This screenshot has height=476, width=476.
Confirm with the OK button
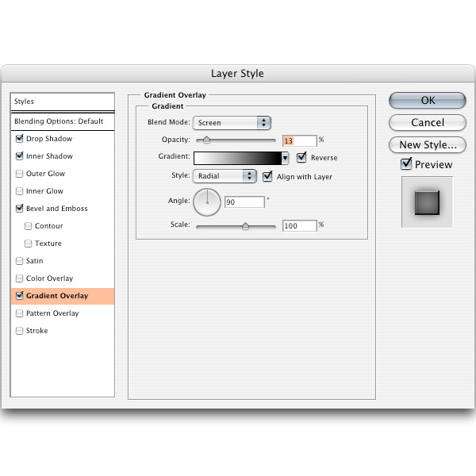click(428, 101)
